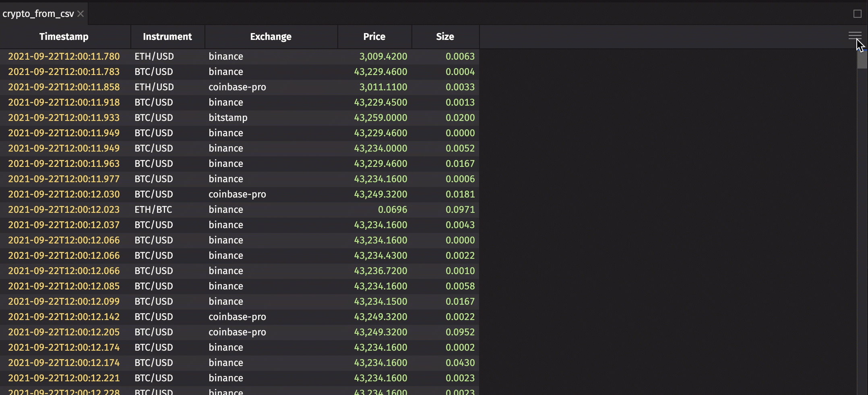Click the Size column header
This screenshot has width=868, height=395.
(445, 37)
